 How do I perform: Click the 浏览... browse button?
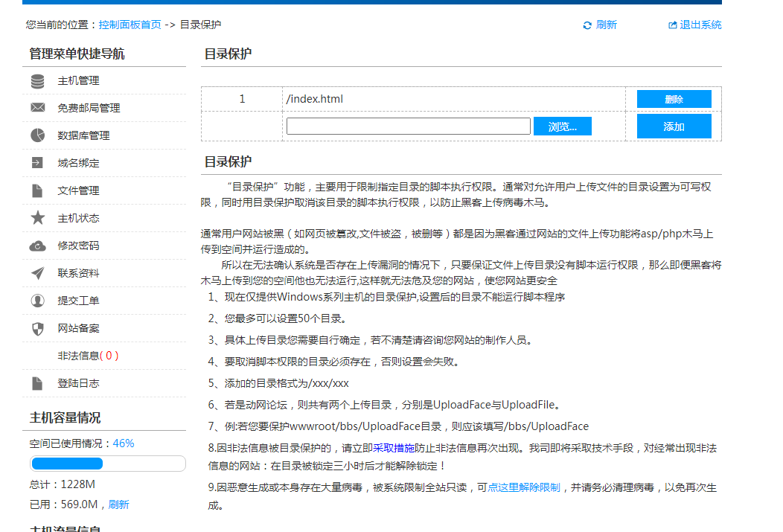562,126
